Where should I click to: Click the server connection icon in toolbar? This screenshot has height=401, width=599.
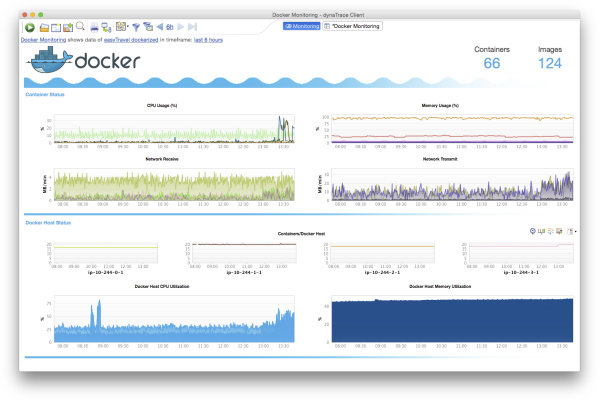click(x=107, y=27)
